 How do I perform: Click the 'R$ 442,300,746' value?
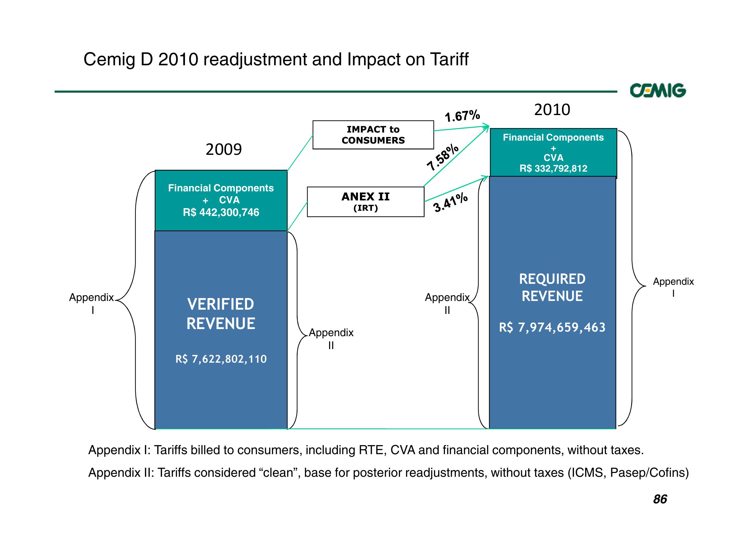click(x=221, y=212)
